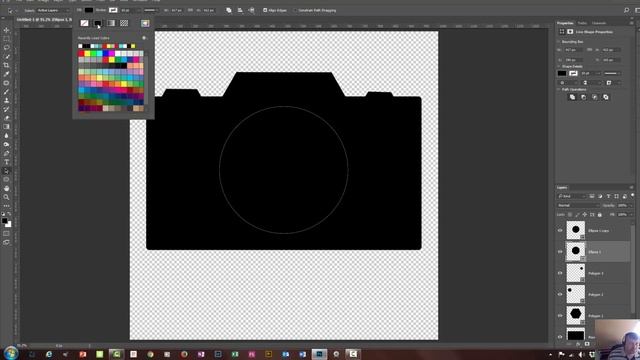Click the Fill color swatch in options bar
The height and width of the screenshot is (360, 640).
(89, 10)
